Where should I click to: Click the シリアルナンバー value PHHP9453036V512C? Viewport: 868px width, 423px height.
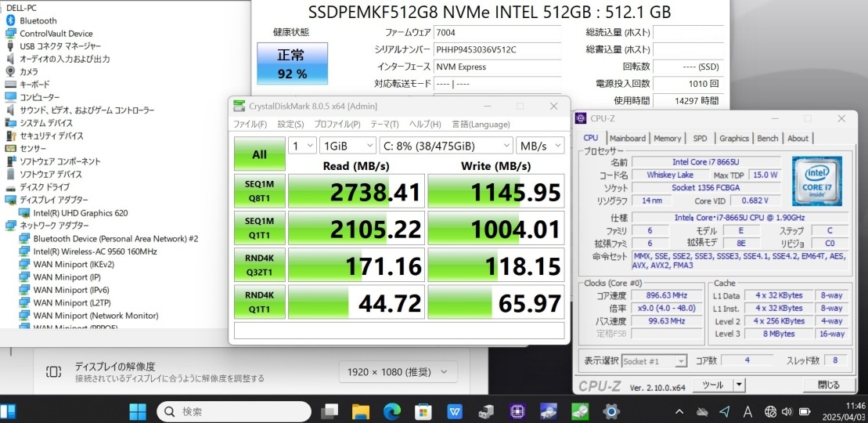click(x=476, y=49)
